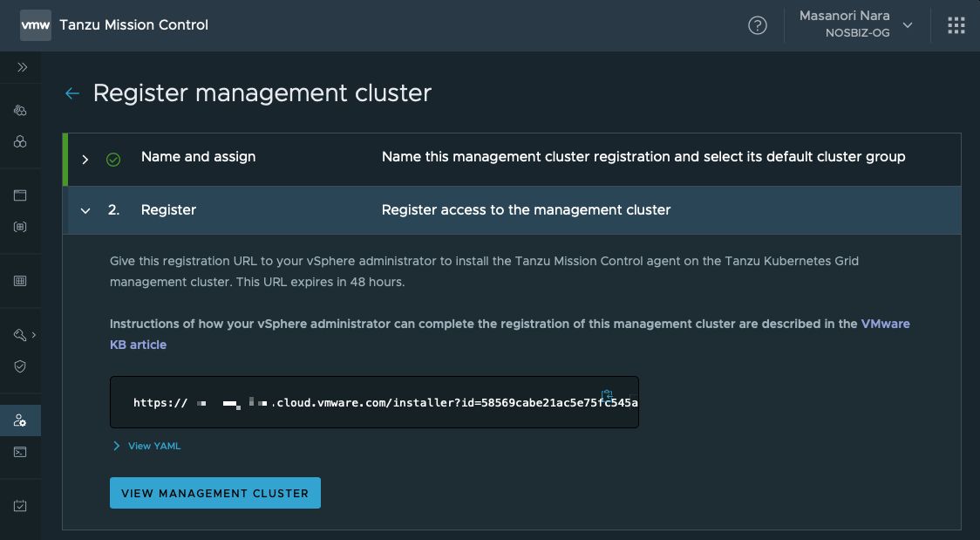
Task: Click the VMware vmw logo
Action: 36,25
